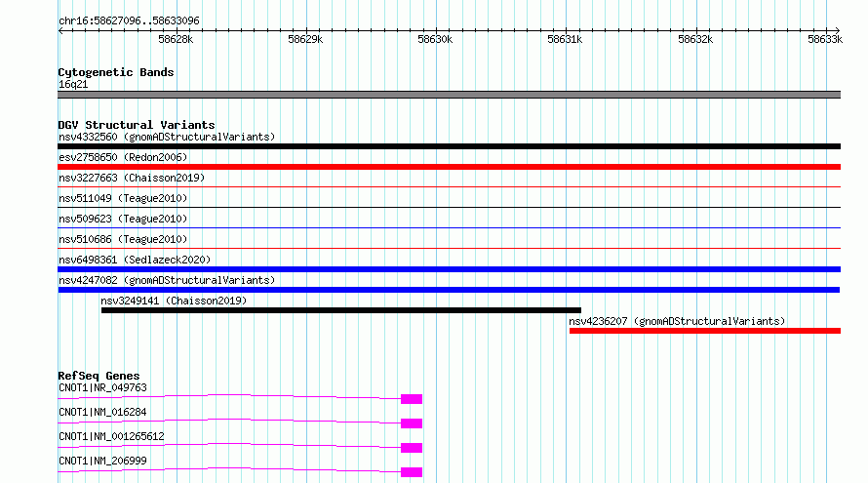Select the nsv6498361 (Sedlazeck2020) label
The image size is (868, 483).
pos(135,260)
